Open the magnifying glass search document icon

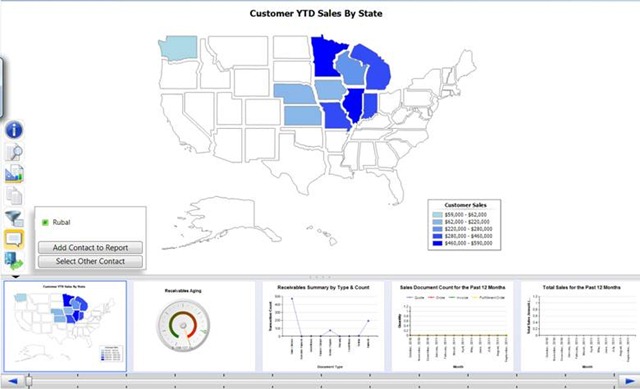(x=14, y=152)
